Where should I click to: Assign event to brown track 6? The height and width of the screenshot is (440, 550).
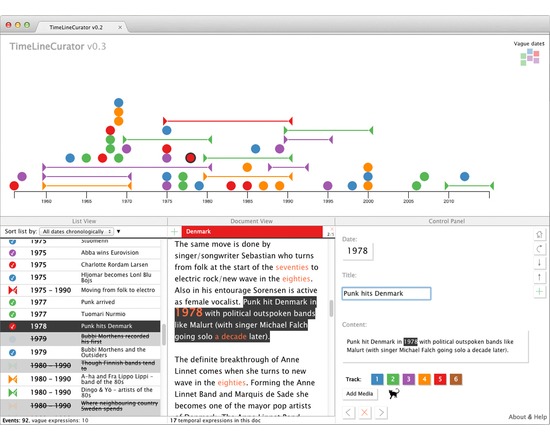point(456,379)
